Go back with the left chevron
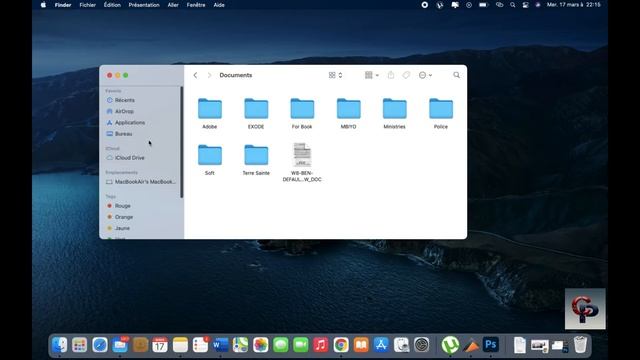The image size is (640, 360). 195,75
